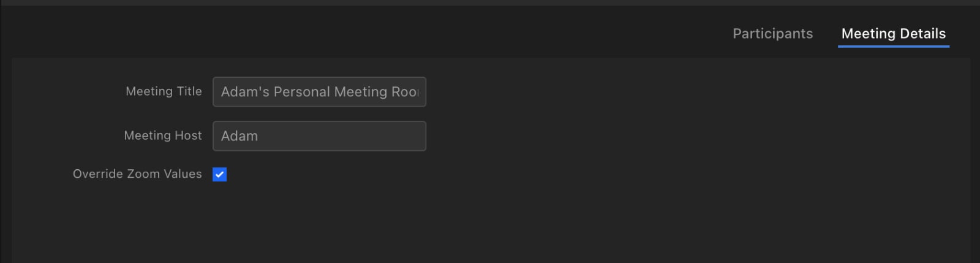Switch to the Participants tab
Screen dimensions: 980x263
772,34
